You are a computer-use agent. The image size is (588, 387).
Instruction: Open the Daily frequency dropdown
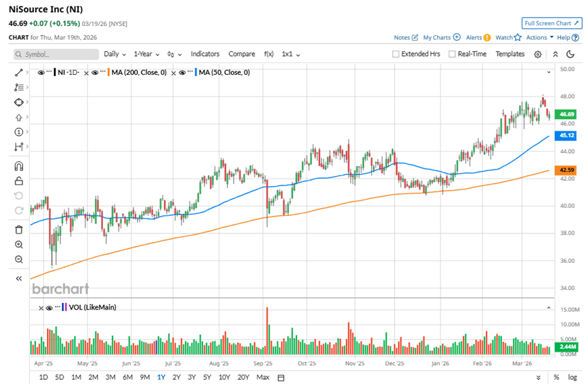tap(115, 54)
